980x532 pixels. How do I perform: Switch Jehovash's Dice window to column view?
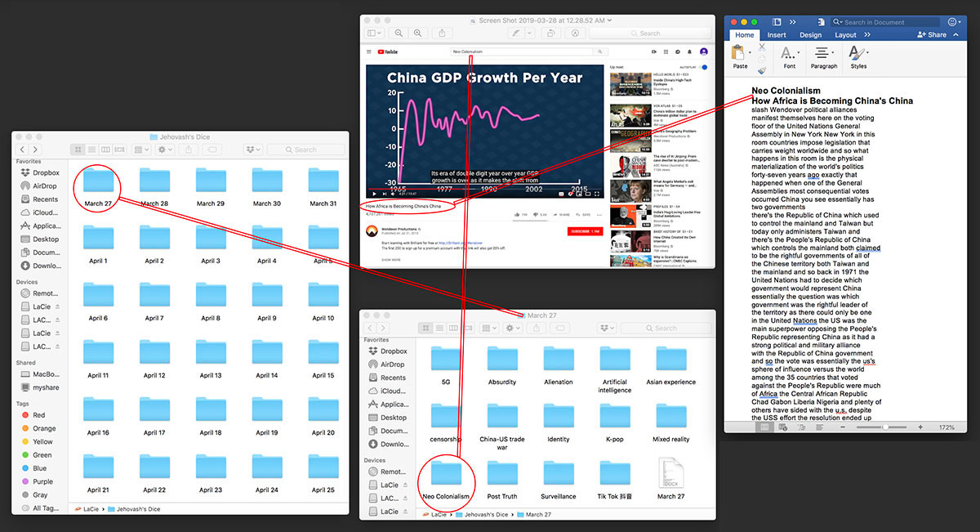coord(106,150)
